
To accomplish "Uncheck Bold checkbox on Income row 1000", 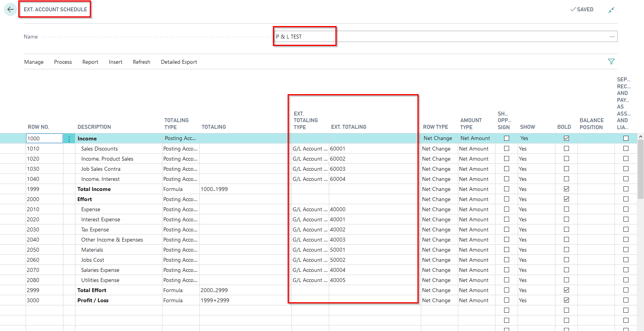I will point(566,138).
